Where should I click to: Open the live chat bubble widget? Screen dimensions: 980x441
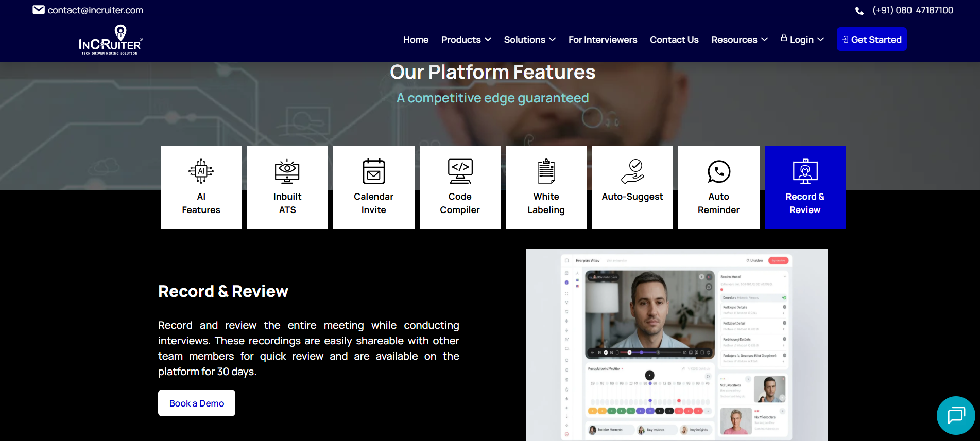[x=956, y=415]
